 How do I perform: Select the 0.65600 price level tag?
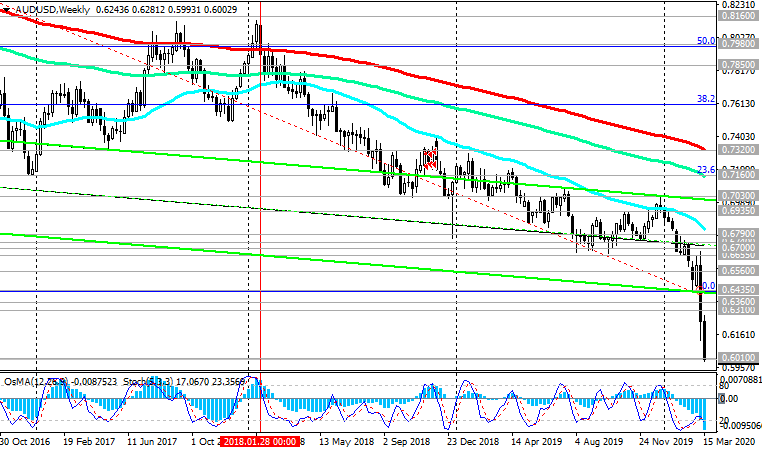point(739,270)
